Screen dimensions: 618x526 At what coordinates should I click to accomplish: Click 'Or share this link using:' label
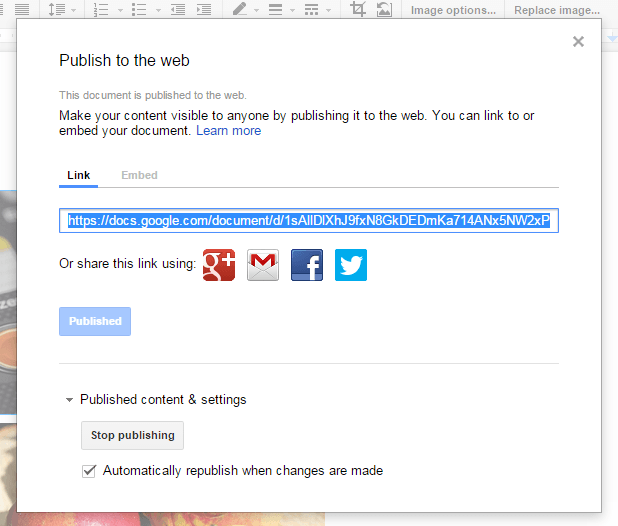(127, 264)
